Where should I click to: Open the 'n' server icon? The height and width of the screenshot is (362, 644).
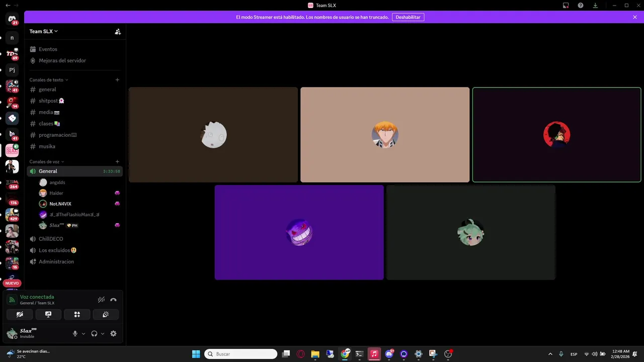[12, 38]
